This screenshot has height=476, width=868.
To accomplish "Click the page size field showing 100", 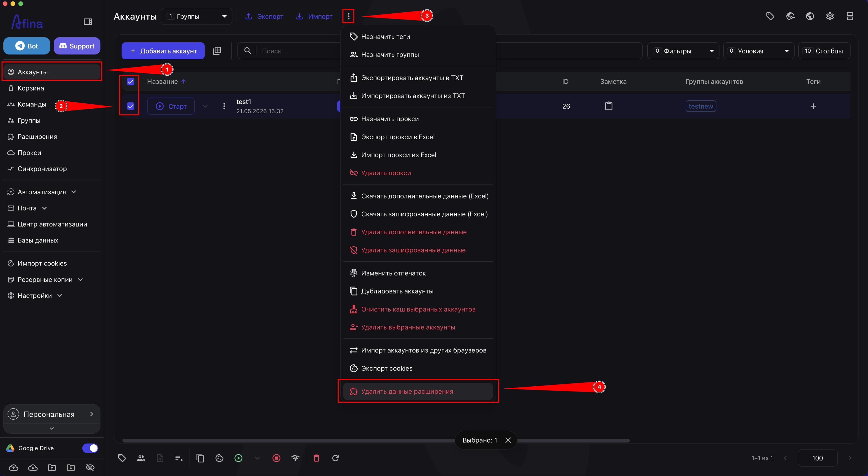I will pyautogui.click(x=817, y=458).
